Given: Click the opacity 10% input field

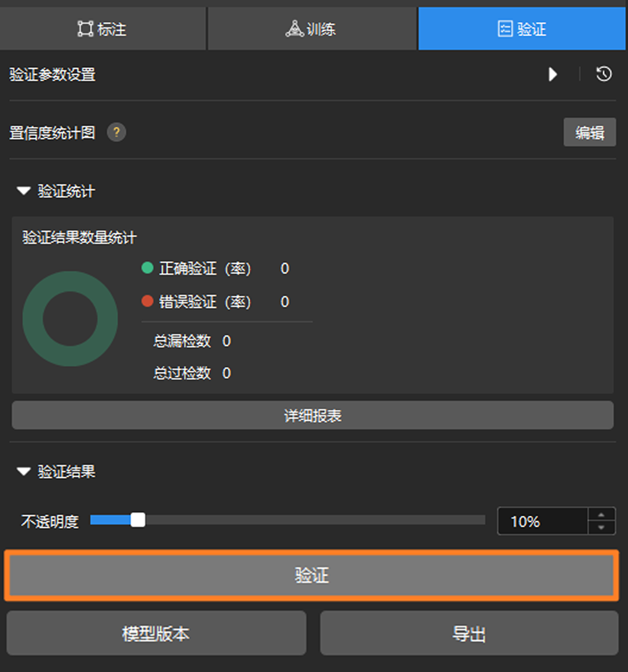Looking at the screenshot, I should [542, 521].
